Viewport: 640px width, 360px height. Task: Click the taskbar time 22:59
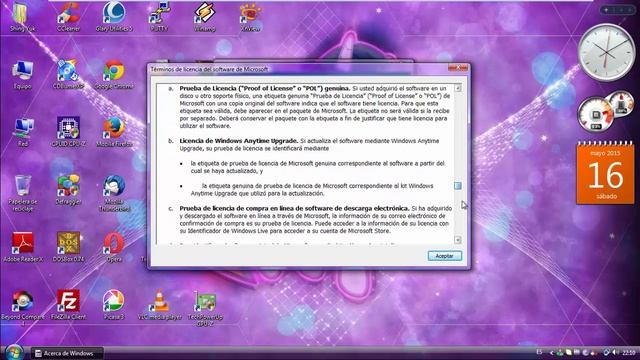coord(629,353)
